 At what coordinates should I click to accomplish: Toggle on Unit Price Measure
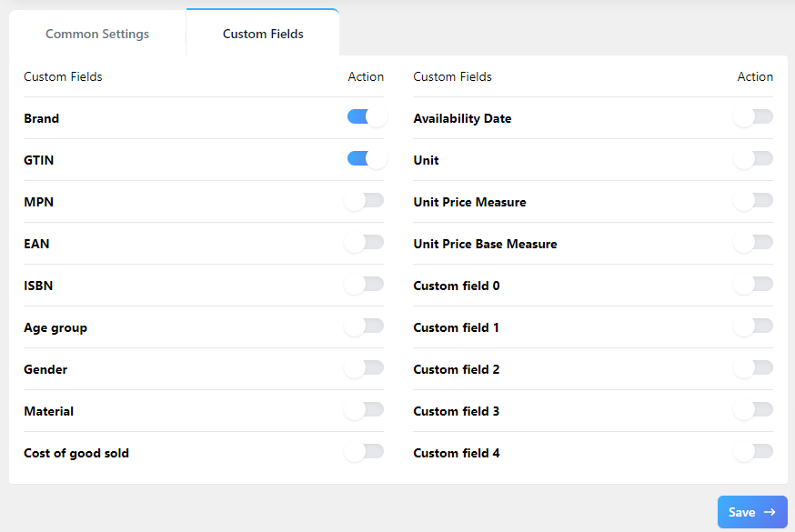pos(754,201)
